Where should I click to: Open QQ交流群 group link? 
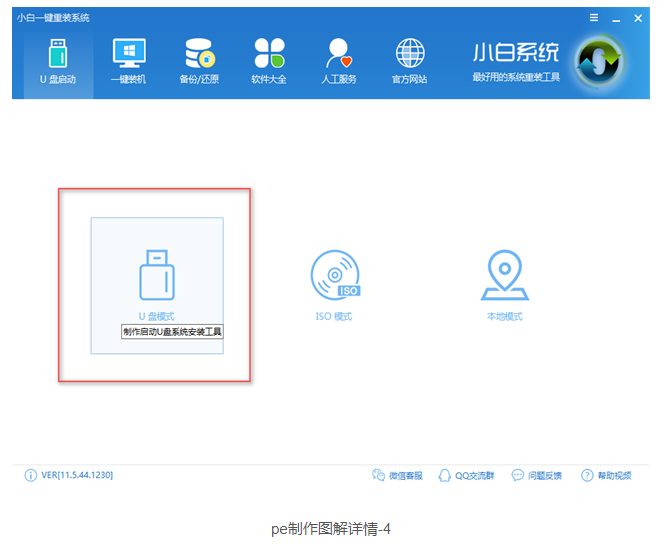[x=467, y=476]
